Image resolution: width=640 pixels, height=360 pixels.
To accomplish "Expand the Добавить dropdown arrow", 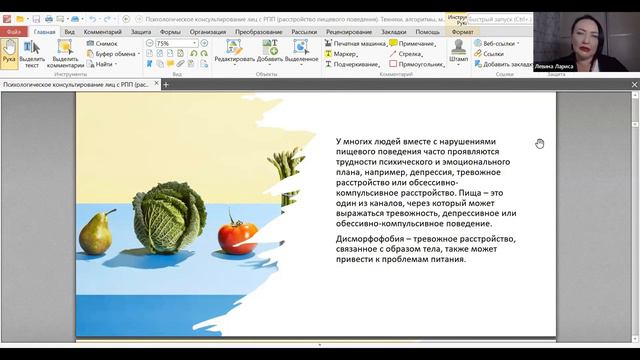I will (270, 65).
